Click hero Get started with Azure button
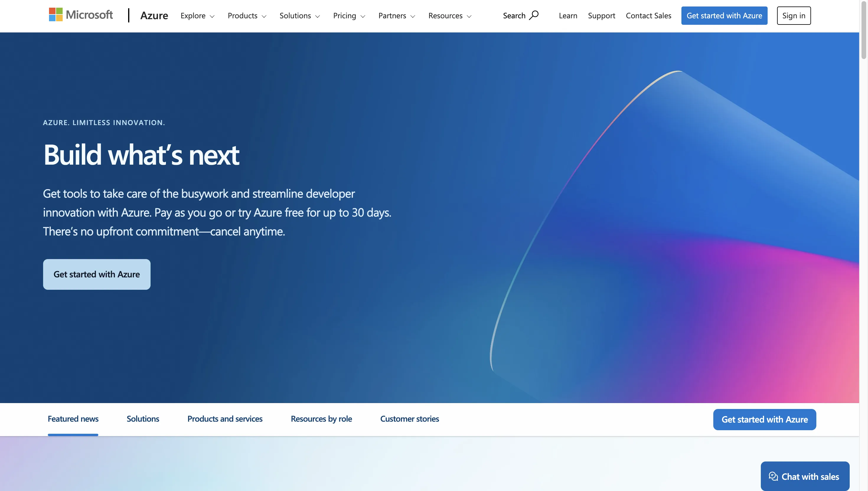Image resolution: width=868 pixels, height=491 pixels. tap(97, 274)
